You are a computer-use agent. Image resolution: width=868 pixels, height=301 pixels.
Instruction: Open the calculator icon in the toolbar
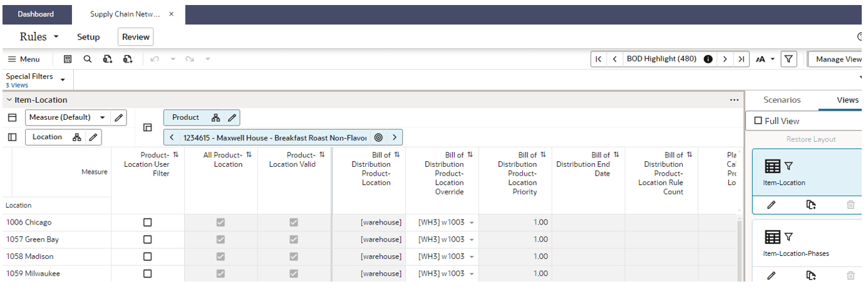(x=68, y=59)
